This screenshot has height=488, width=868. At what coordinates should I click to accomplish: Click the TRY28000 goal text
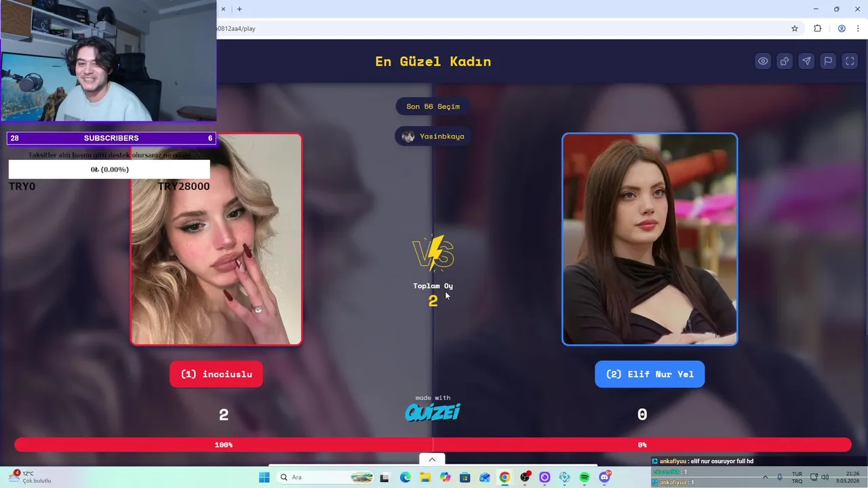click(184, 186)
